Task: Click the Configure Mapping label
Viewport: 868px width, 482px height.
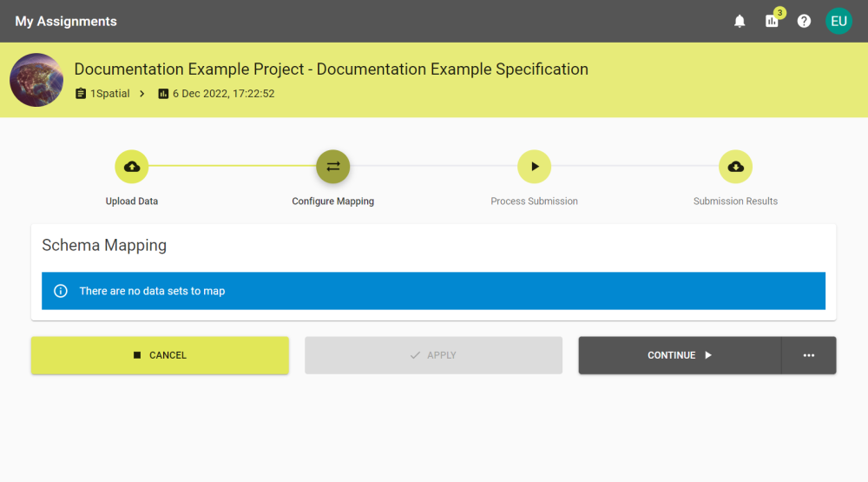Action: click(x=332, y=201)
